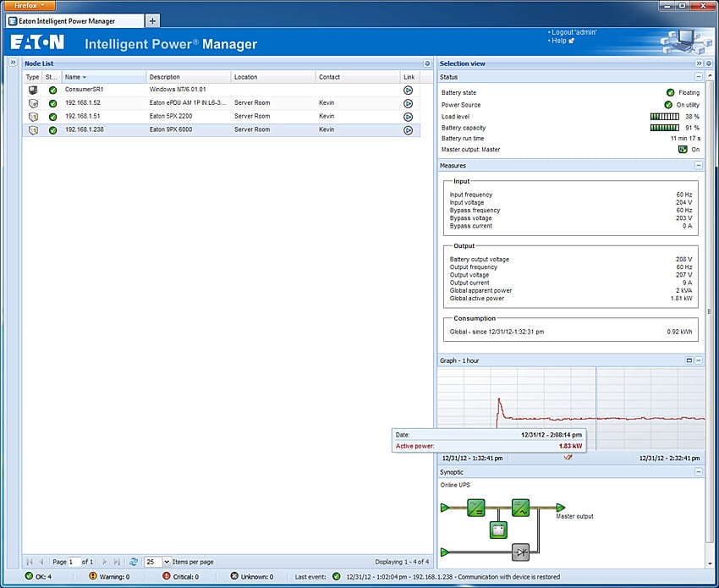719x588 pixels.
Task: Sort nodes by the Contact column
Action: [358, 77]
